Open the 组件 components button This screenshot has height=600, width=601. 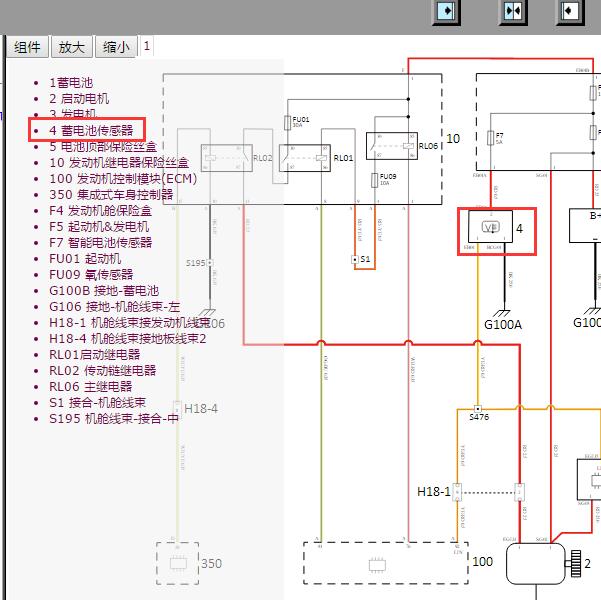27,47
